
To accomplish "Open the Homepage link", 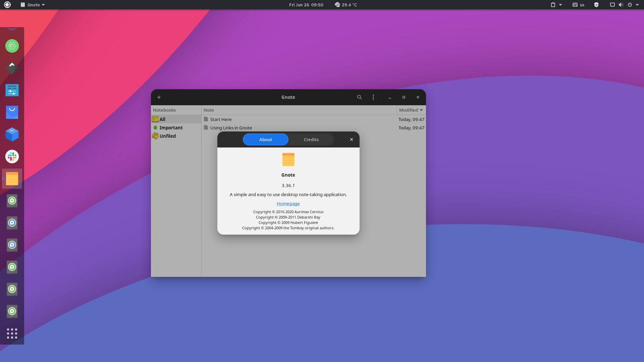I will pyautogui.click(x=288, y=203).
